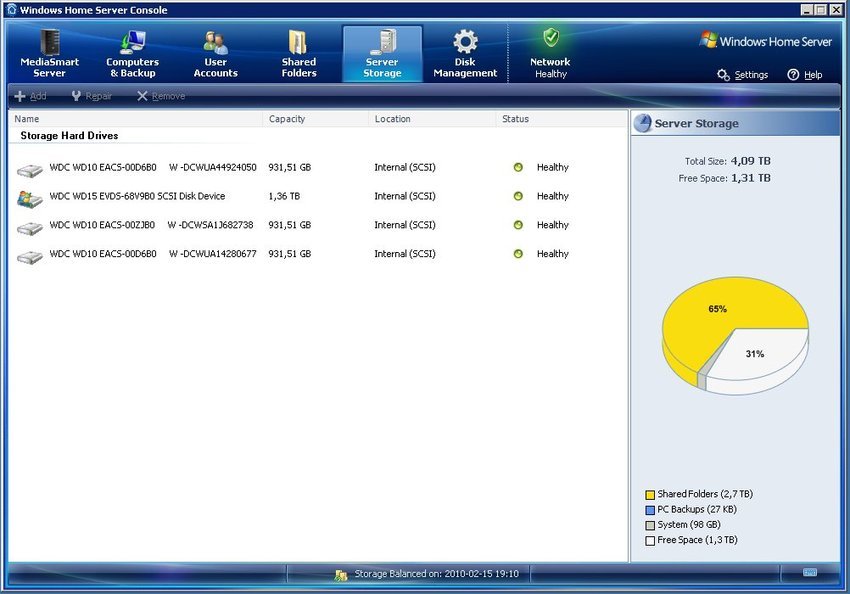Click the Network Healthy shield icon
The width and height of the screenshot is (850, 594).
click(x=551, y=38)
